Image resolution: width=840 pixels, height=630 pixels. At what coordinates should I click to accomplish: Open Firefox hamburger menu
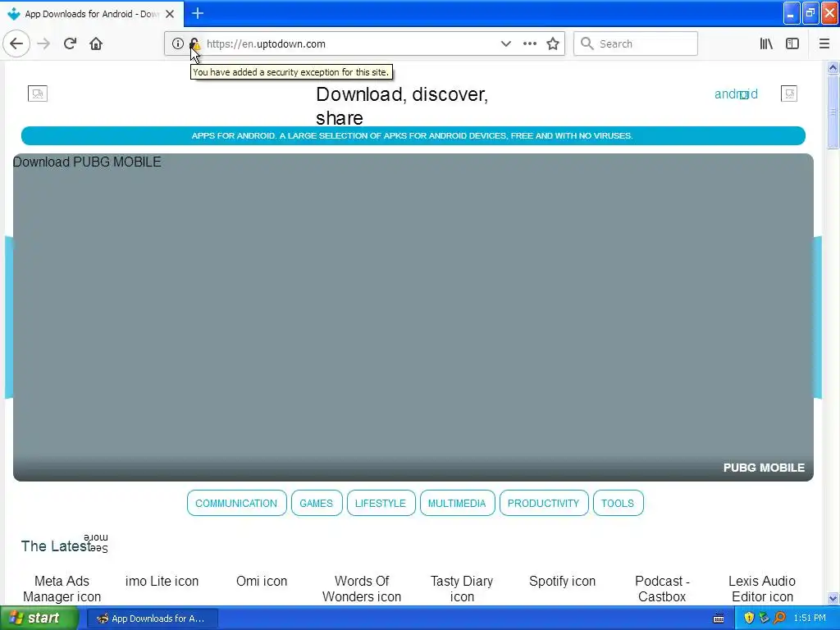pyautogui.click(x=824, y=43)
